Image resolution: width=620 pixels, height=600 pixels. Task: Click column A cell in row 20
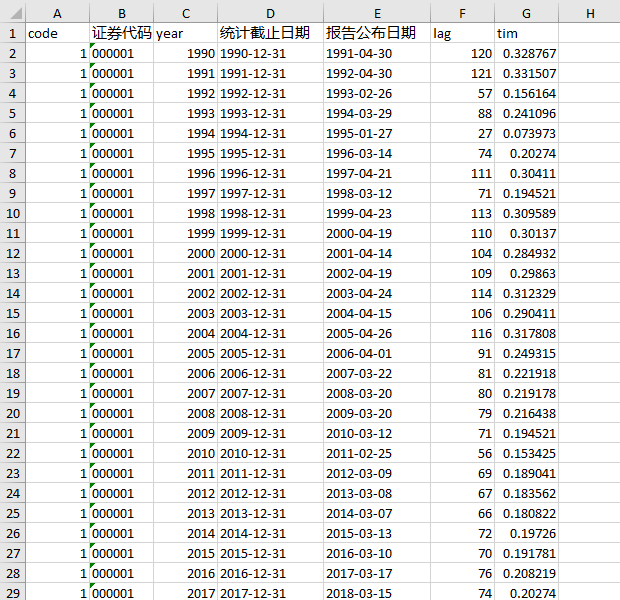coord(58,413)
